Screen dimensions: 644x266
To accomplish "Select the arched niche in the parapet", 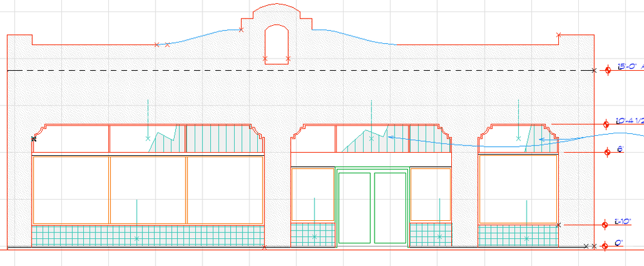I will coord(277,44).
